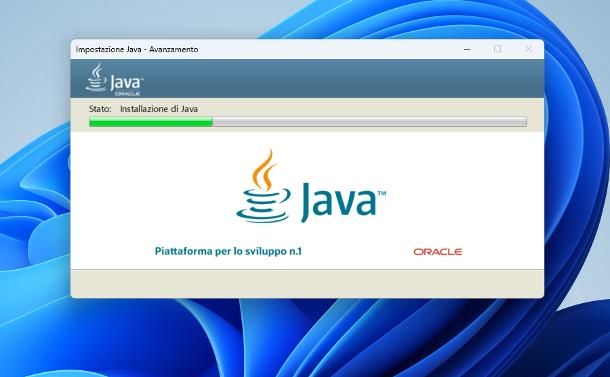Click the red ORACLE logo

pyautogui.click(x=438, y=252)
